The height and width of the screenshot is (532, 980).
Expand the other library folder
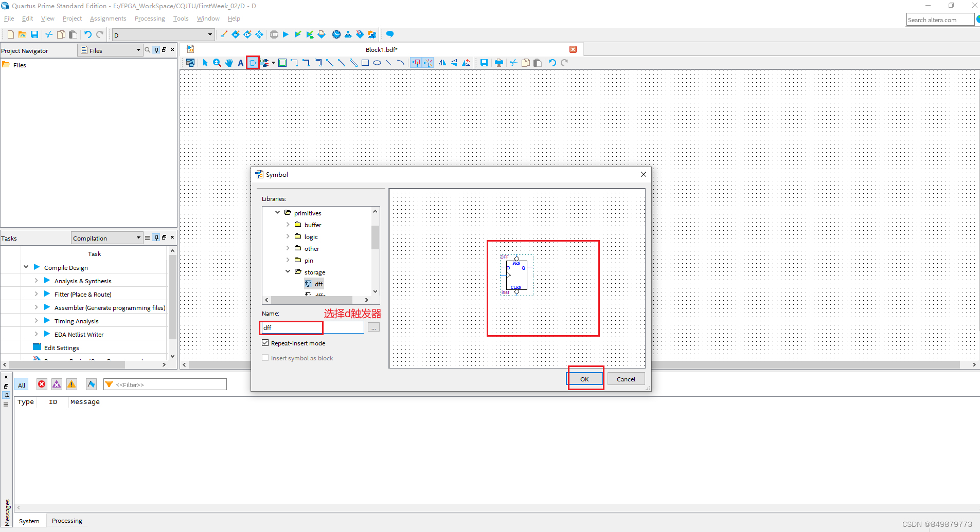(x=288, y=248)
